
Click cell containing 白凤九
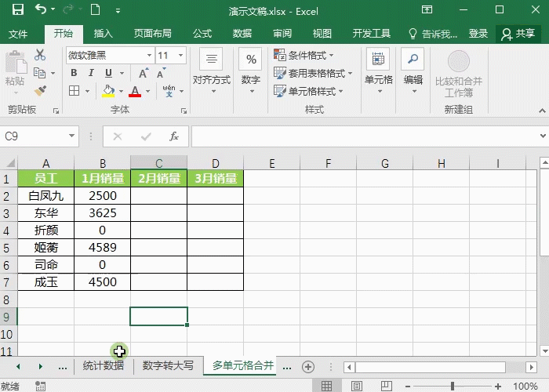[x=45, y=196]
